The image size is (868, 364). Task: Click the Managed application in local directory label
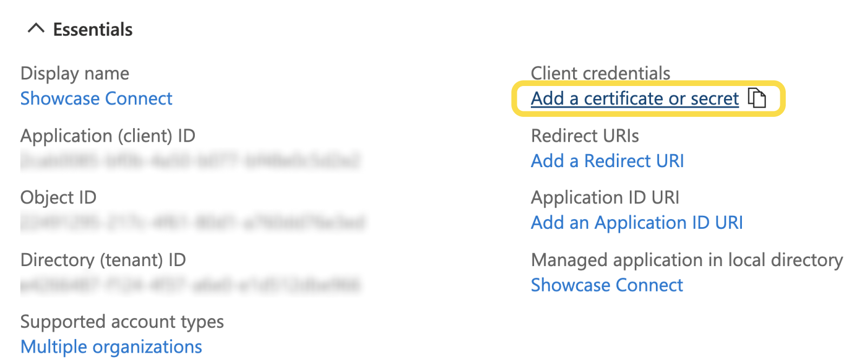point(686,260)
